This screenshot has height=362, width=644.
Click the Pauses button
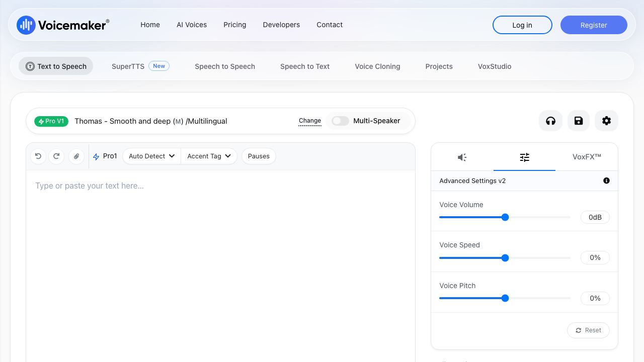pos(259,156)
